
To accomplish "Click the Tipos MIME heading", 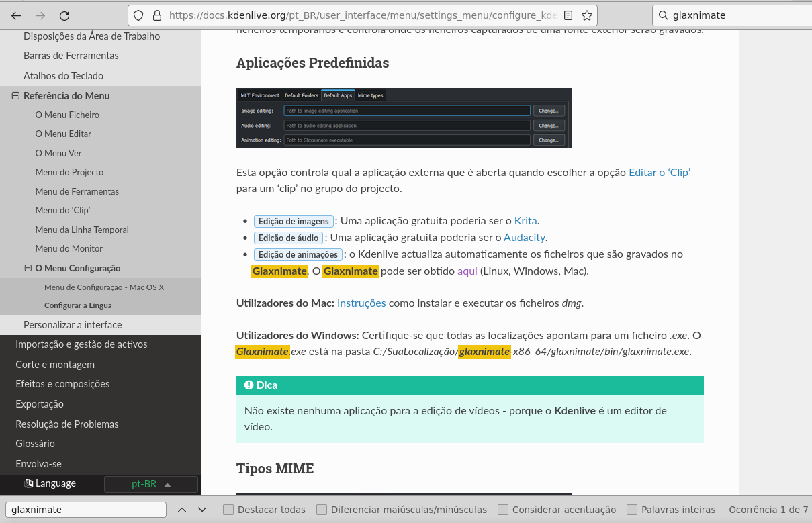I will coord(275,468).
